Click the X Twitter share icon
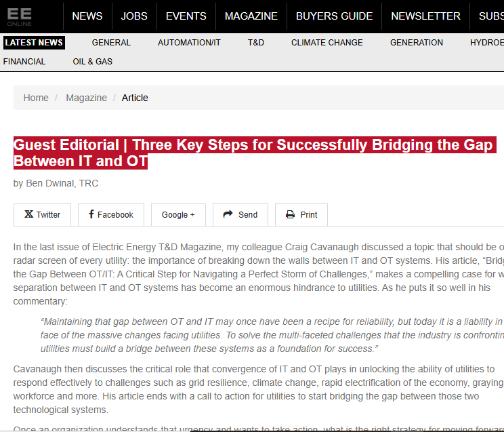Screen dimensions: 504x432 (x=28, y=214)
